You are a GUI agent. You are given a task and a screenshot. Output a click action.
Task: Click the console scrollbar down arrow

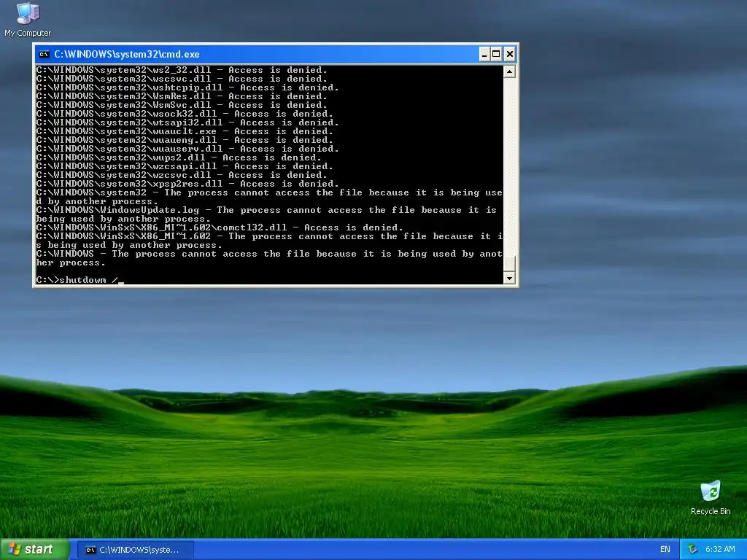click(509, 278)
